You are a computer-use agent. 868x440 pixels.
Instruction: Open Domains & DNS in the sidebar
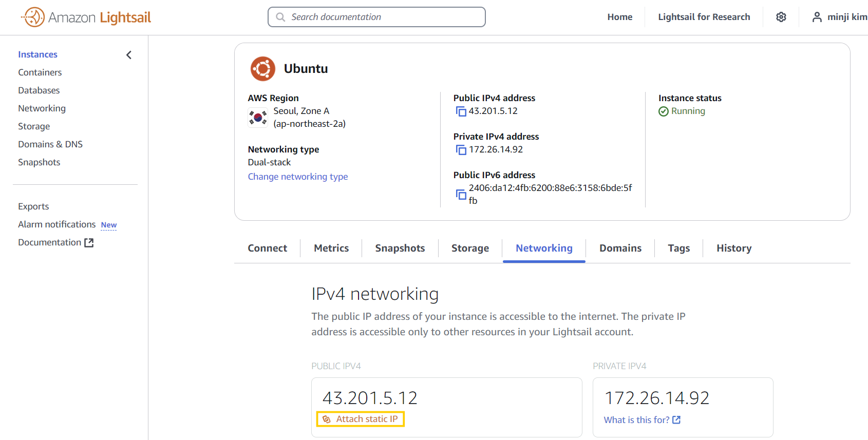tap(50, 144)
